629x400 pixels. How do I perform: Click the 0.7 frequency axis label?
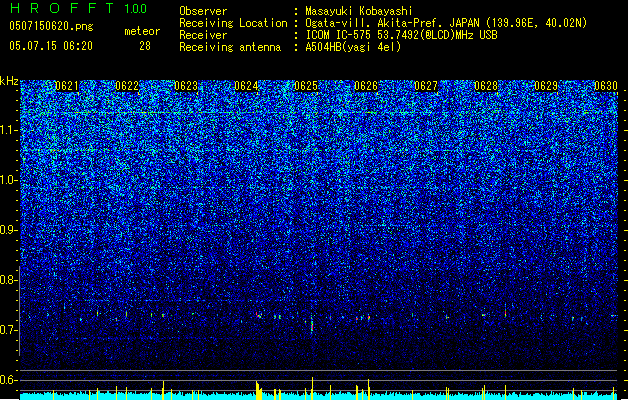pyautogui.click(x=9, y=330)
